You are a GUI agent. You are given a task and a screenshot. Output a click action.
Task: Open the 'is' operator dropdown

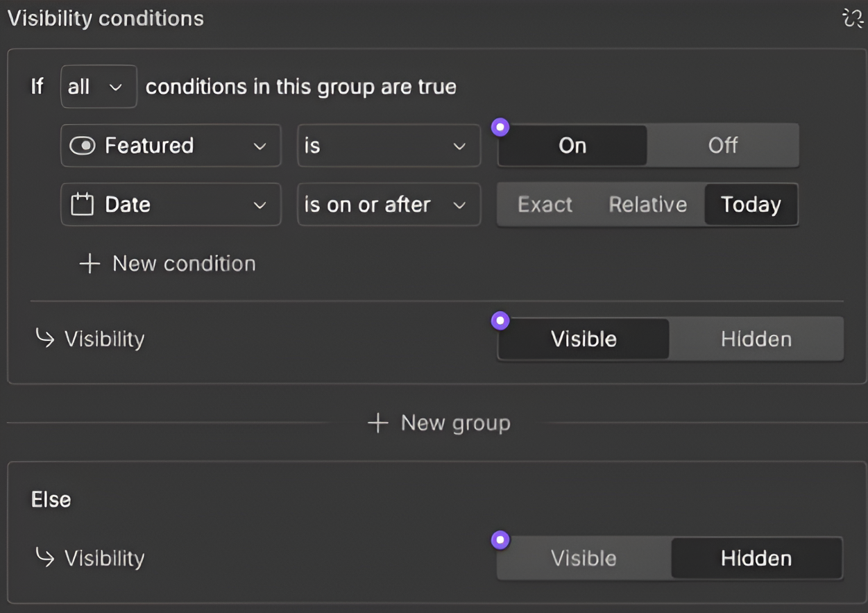(x=389, y=146)
